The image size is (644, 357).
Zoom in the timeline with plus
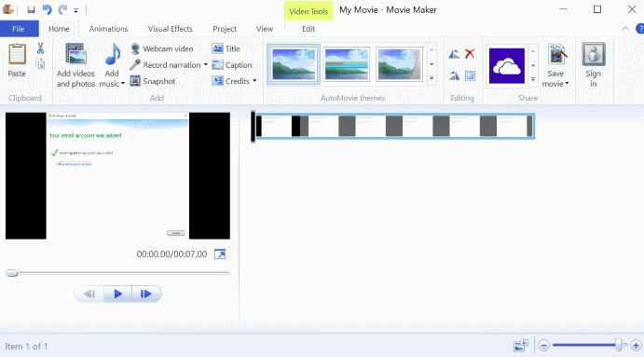636,346
